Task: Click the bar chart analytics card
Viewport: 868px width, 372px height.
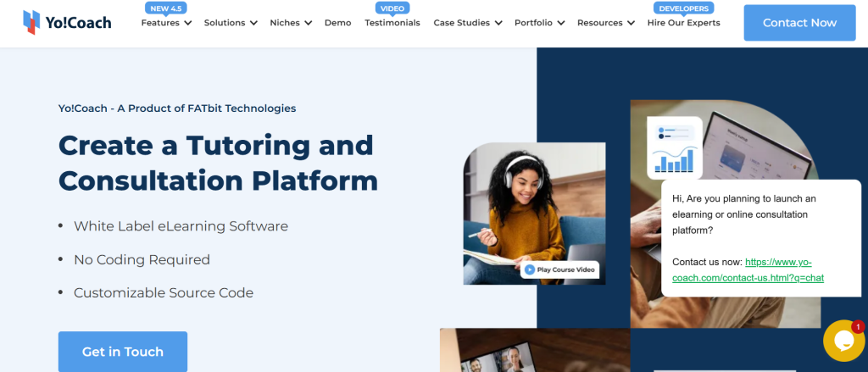Action: 674,147
